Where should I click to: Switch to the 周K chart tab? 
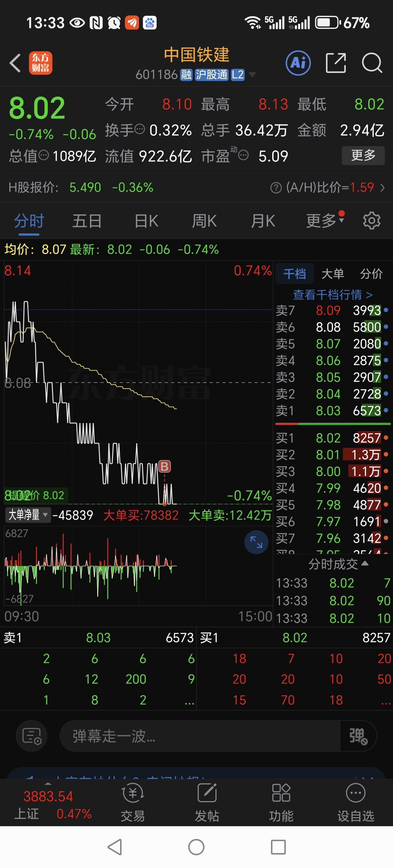tap(204, 221)
